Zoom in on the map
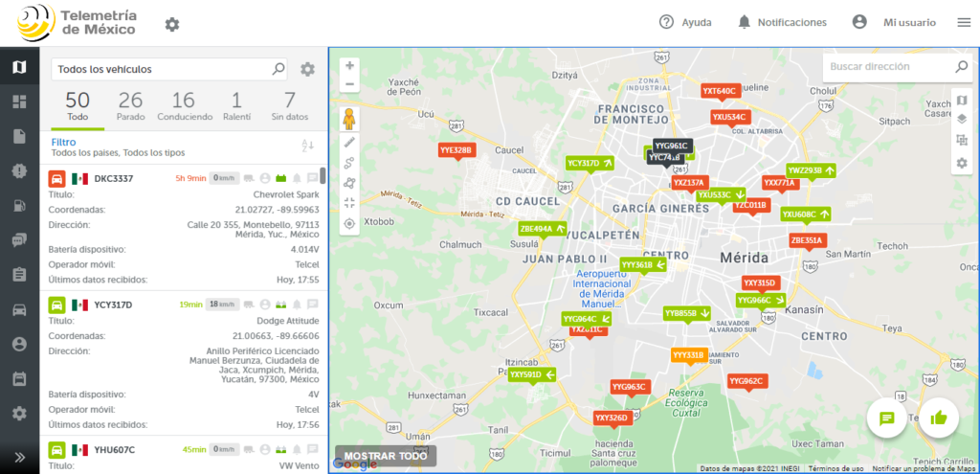This screenshot has height=474, width=980. pyautogui.click(x=349, y=65)
